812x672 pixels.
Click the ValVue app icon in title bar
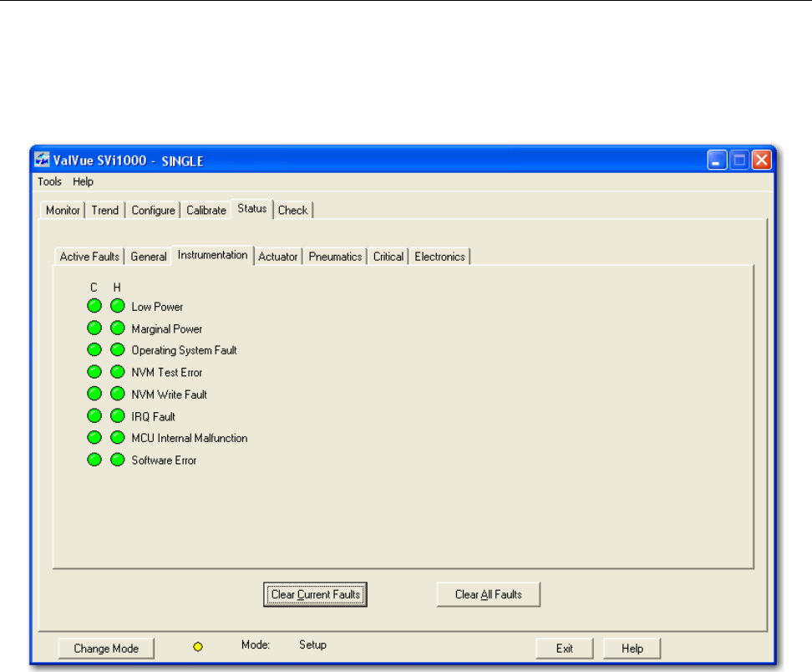pyautogui.click(x=42, y=160)
